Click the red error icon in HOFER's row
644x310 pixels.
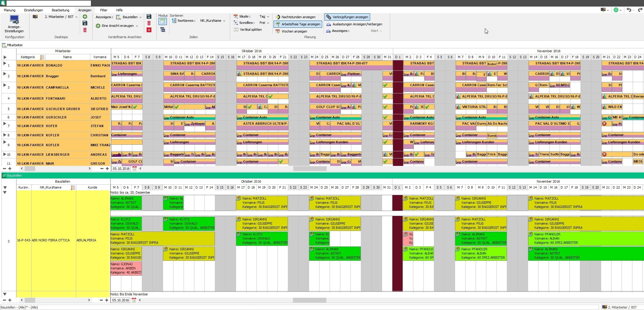[604, 124]
